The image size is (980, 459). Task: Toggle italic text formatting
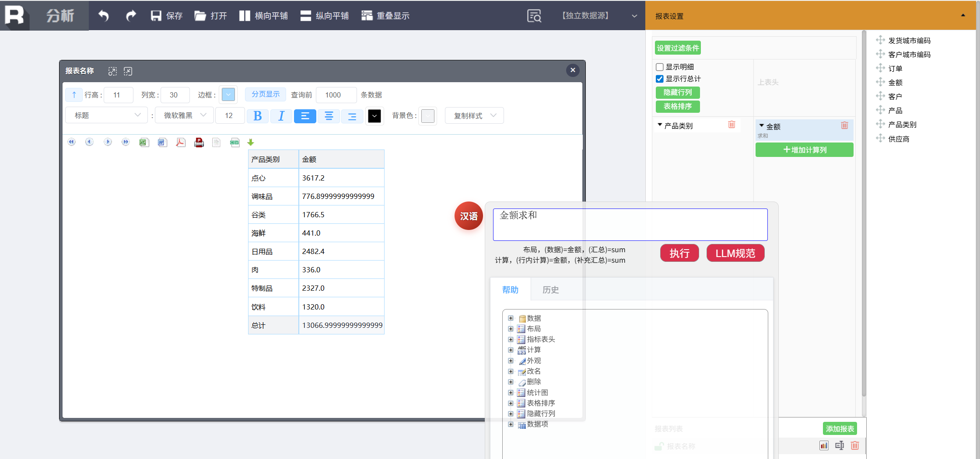point(281,116)
